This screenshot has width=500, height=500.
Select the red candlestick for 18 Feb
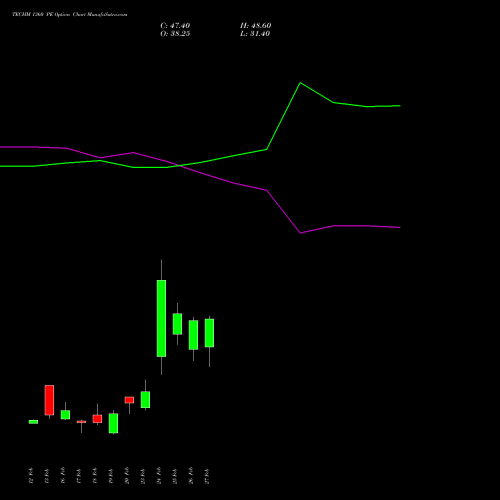pyautogui.click(x=97, y=419)
